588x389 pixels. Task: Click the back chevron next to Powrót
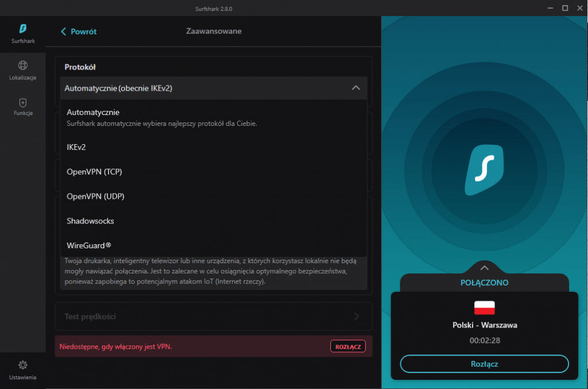pos(63,32)
